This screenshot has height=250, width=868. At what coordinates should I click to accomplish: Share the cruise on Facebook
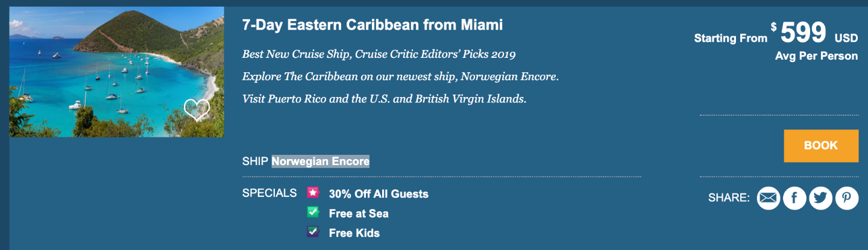[x=794, y=198]
